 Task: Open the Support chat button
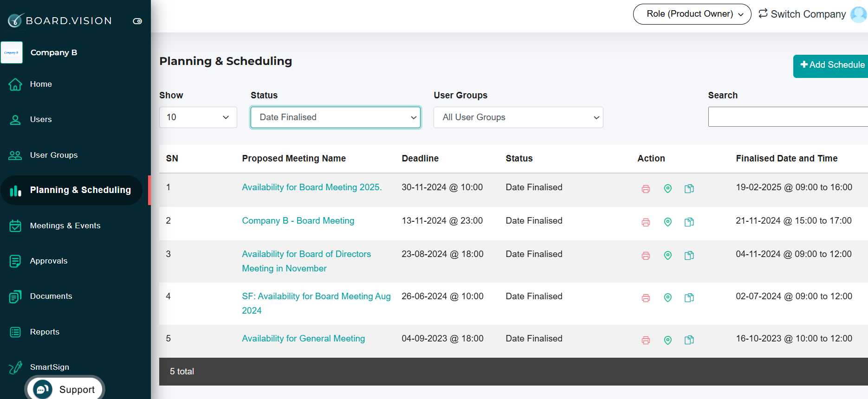[65, 389]
